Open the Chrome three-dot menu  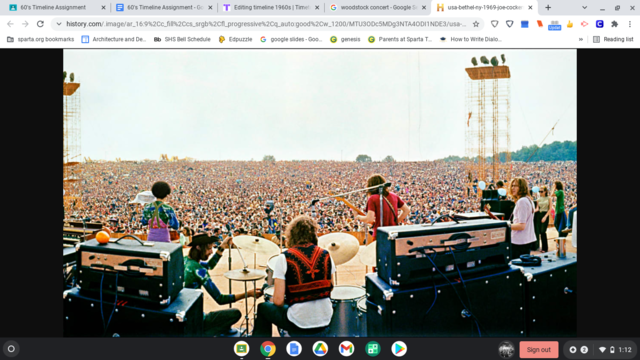coord(630,24)
